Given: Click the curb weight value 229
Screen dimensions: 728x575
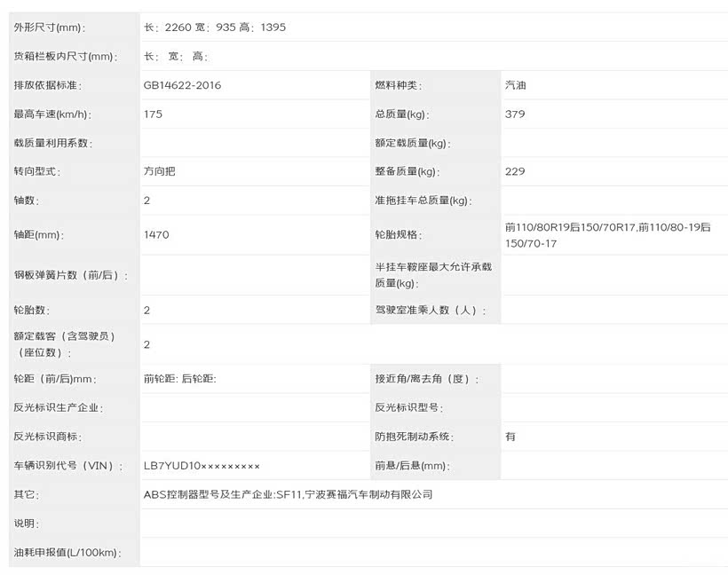Looking at the screenshot, I should [515, 171].
